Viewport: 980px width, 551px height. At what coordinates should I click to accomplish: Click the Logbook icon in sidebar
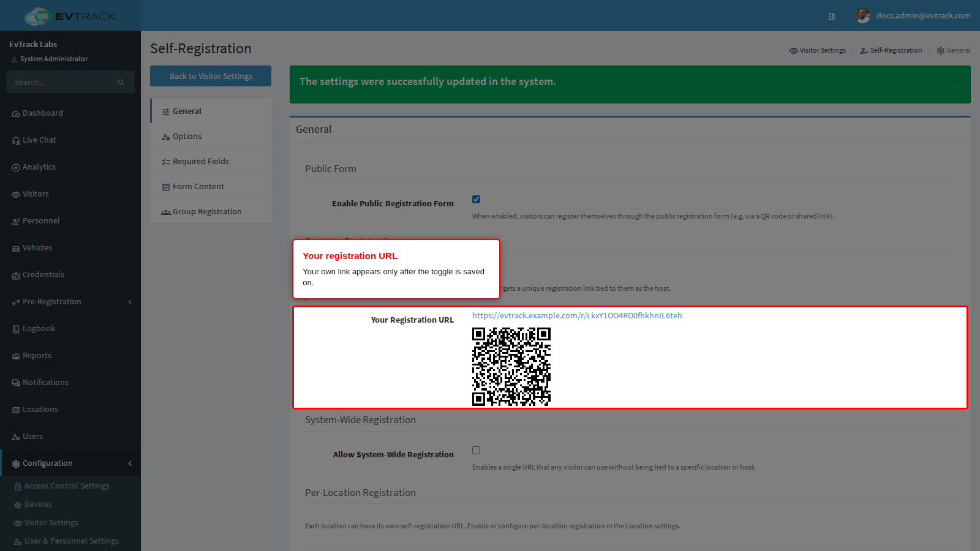[x=16, y=329]
